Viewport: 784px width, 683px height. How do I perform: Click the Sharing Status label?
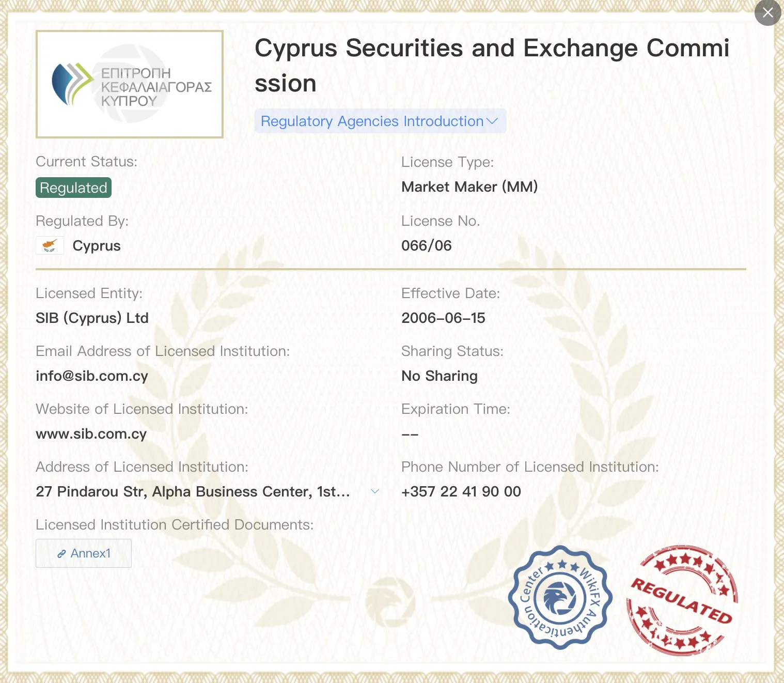click(x=452, y=351)
